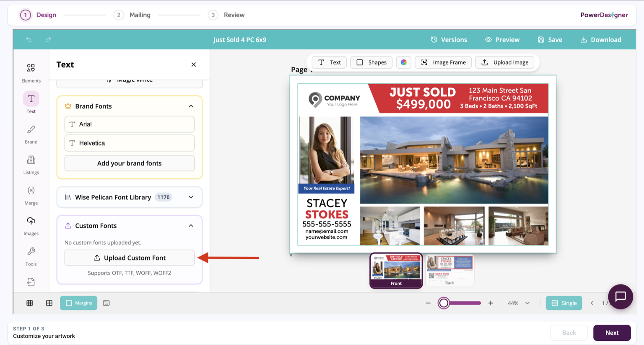Click Upload Custom Font button
Image resolution: width=644 pixels, height=345 pixels.
tap(130, 257)
